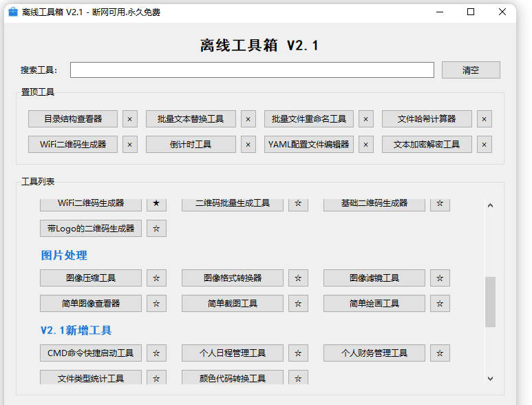532x405 pixels.
Task: Click the scrollbar down arrow in tool list
Action: [x=490, y=378]
